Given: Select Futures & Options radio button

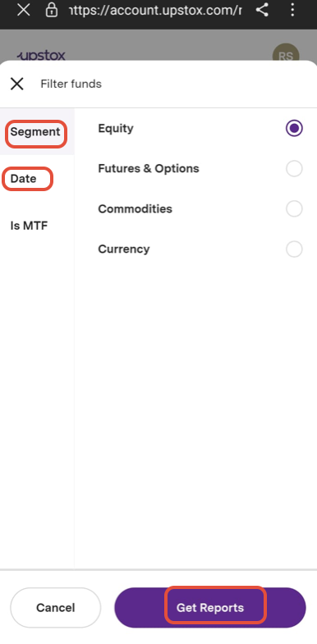Looking at the screenshot, I should pos(294,168).
